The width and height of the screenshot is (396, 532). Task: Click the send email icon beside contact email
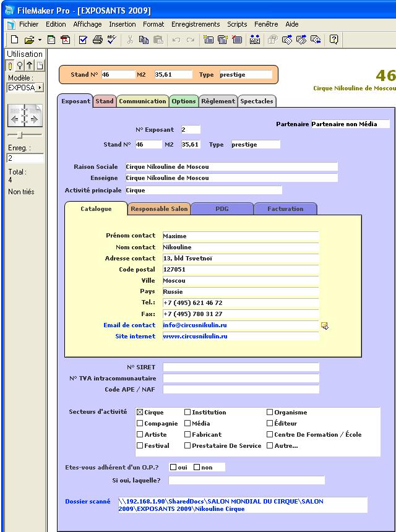pos(324,325)
